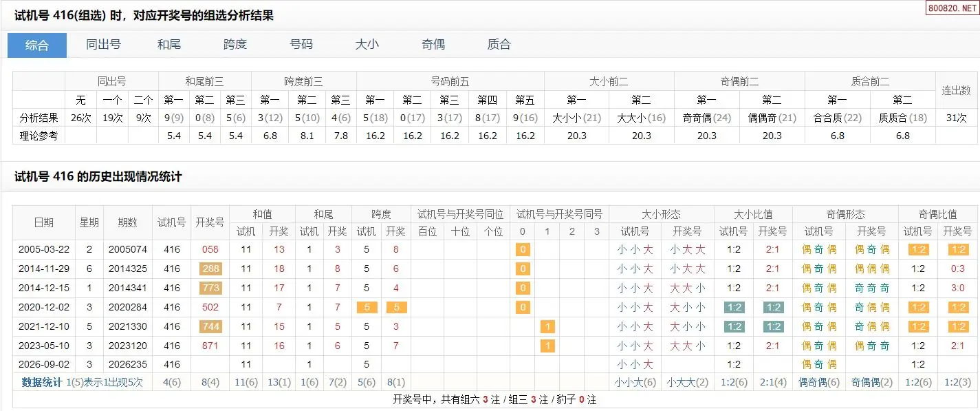980x411 pixels.
Task: Click the highlighted 773 winning number
Action: click(210, 288)
